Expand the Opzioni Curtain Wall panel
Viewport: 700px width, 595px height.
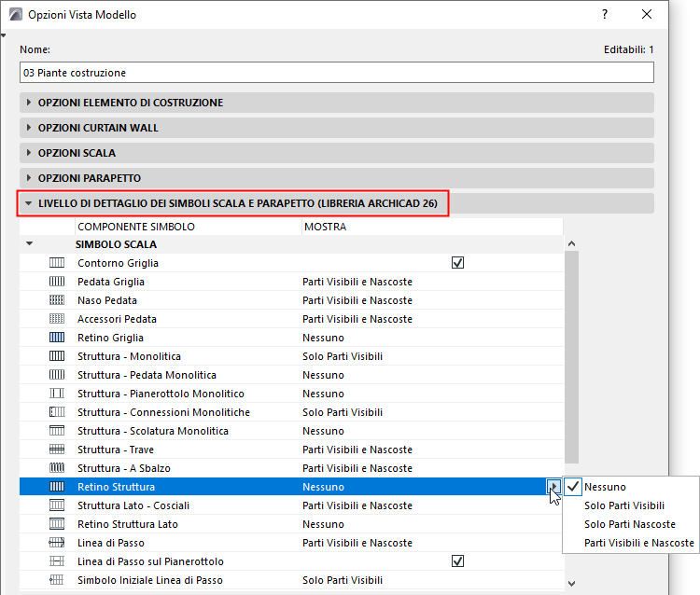click(x=29, y=128)
